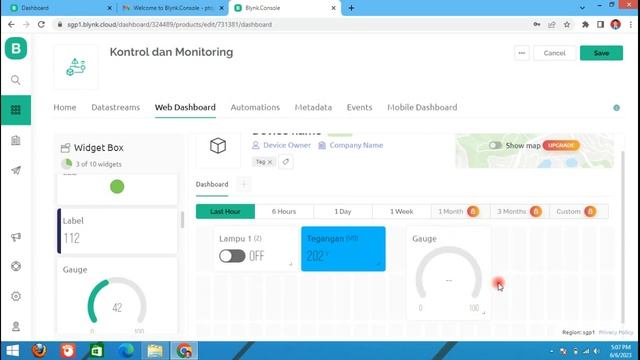Click the browser address bar
640x360 pixels.
[x=294, y=24]
